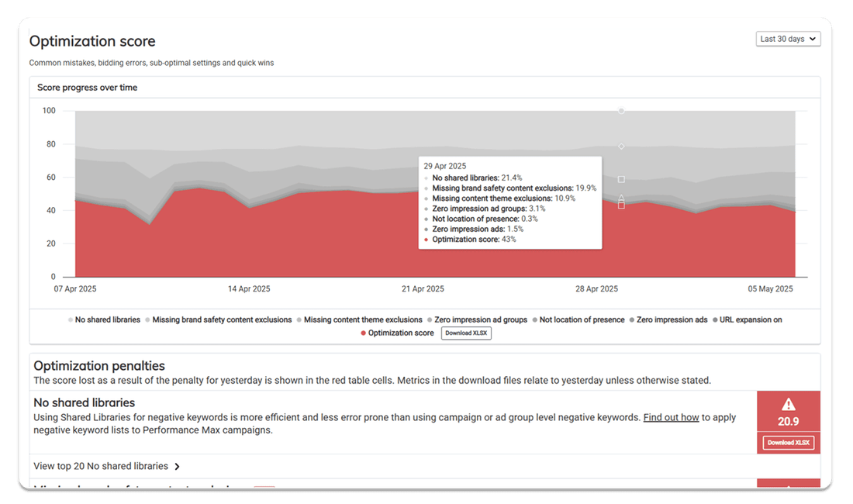This screenshot has width=853, height=504.
Task: Download XLSX in the red No shared libraries cell
Action: (x=789, y=443)
